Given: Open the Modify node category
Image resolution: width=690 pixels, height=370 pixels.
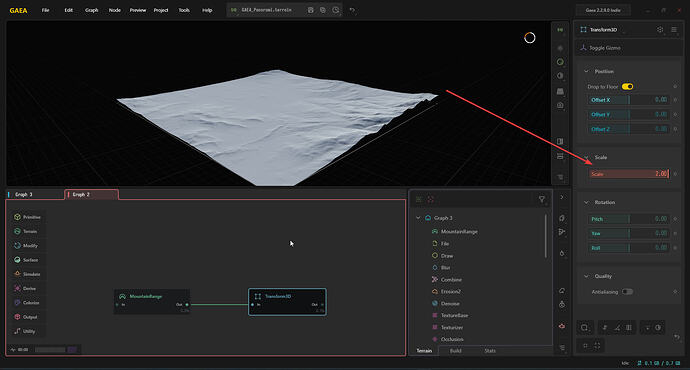Looking at the screenshot, I should [x=26, y=245].
